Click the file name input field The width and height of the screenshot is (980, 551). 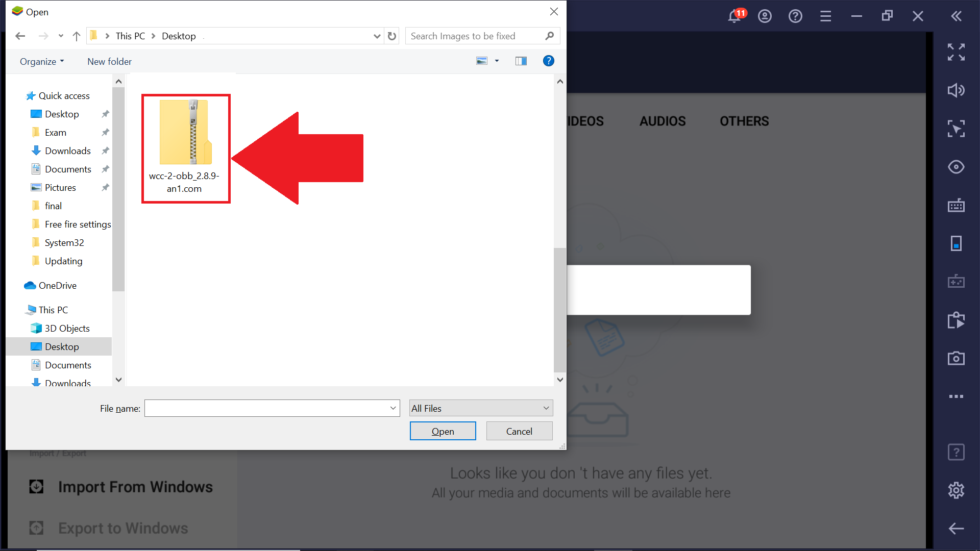click(x=272, y=408)
